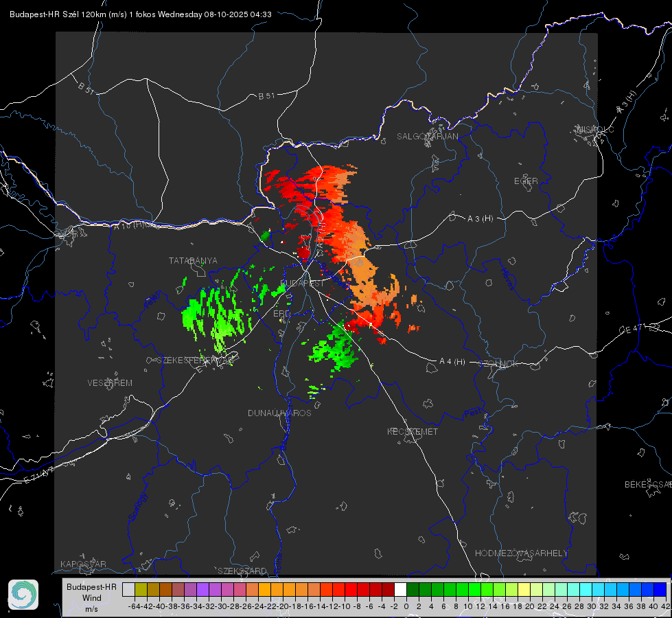The width and height of the screenshot is (672, 618).
Task: Select the dark green swatch right of white
Action: coord(413,589)
